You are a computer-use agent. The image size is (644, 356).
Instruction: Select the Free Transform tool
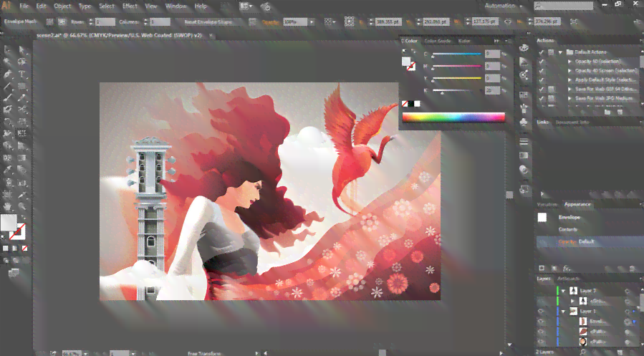[22, 134]
